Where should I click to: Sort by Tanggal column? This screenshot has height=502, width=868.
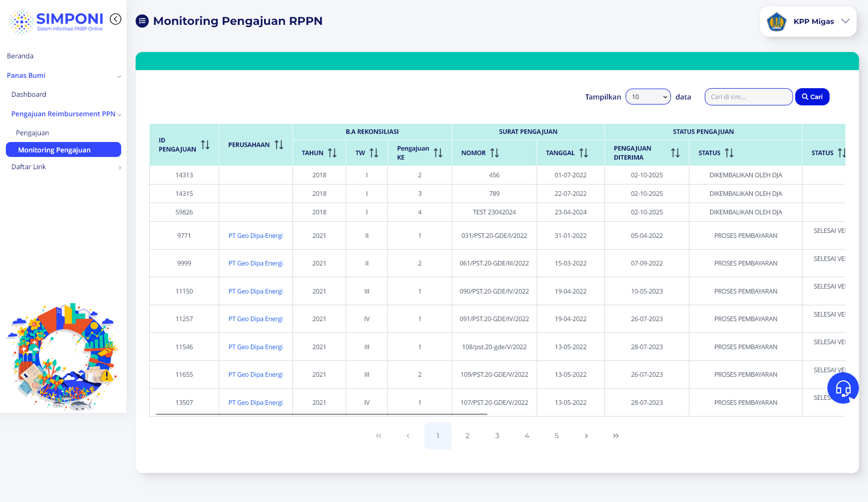point(584,153)
